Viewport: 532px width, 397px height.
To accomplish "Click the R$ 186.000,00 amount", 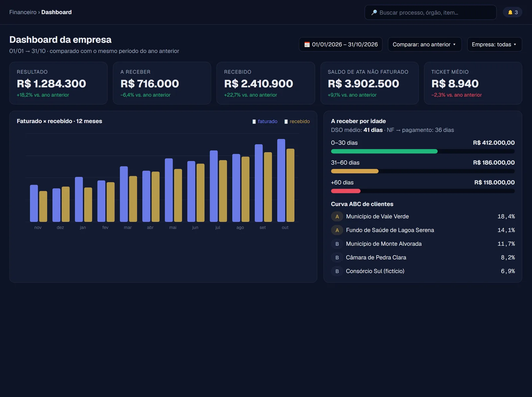I will (494, 162).
